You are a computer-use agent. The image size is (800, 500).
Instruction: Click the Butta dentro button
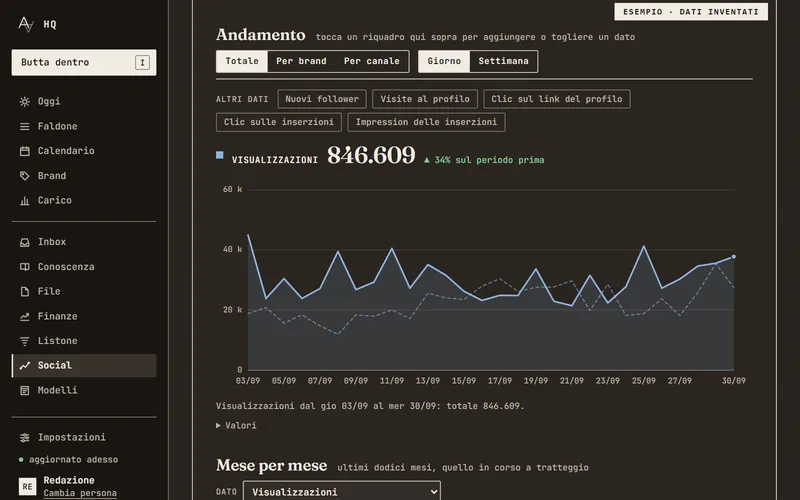click(84, 63)
